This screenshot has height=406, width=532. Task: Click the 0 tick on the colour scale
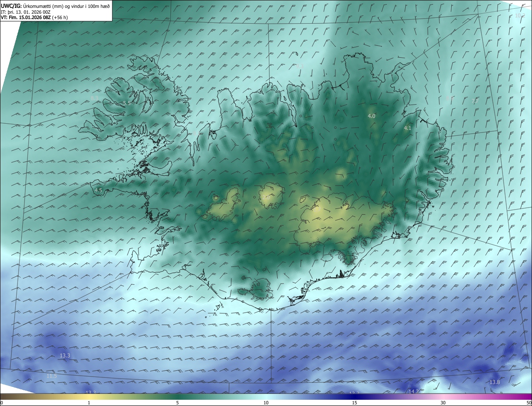point(2,403)
